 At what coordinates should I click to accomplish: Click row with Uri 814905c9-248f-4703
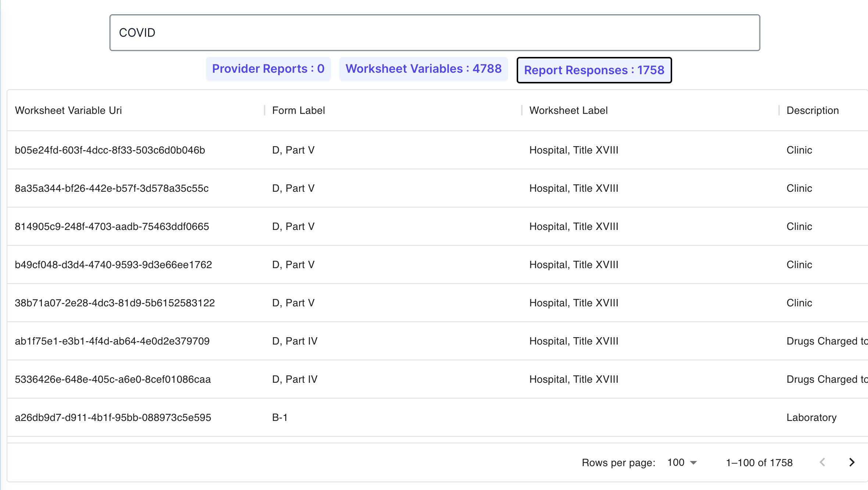112,226
